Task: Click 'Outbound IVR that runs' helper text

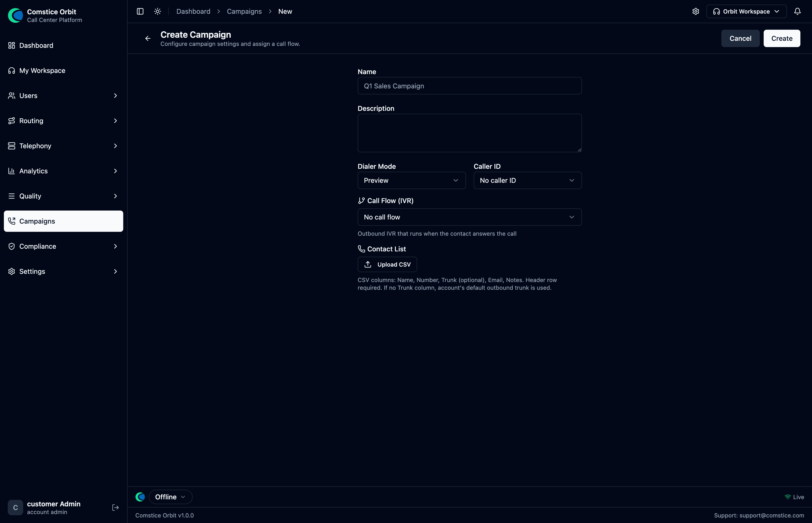Action: click(437, 234)
